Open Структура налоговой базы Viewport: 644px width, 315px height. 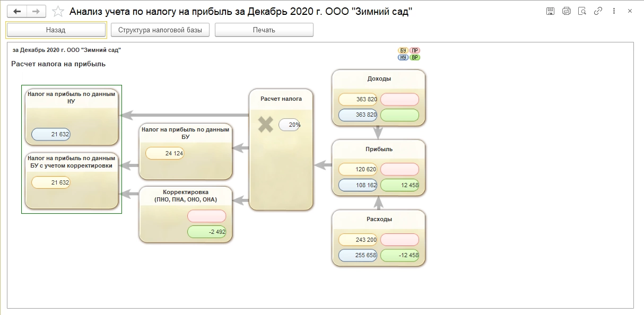(160, 30)
